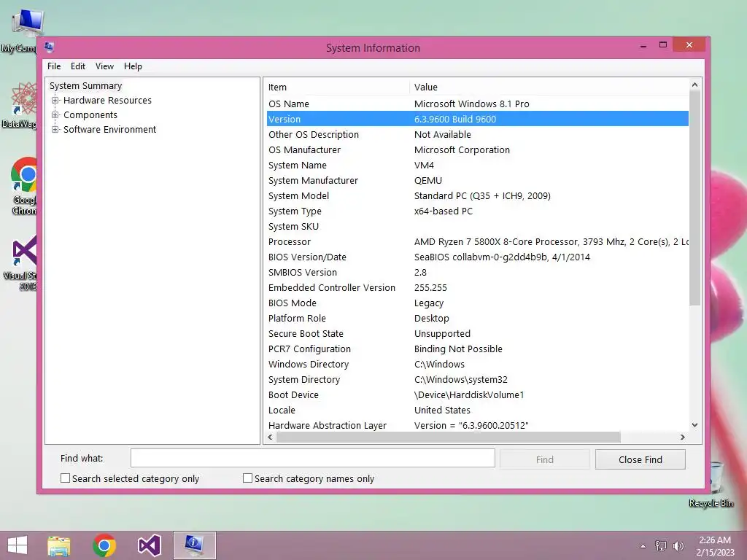
Task: Click the Value column header
Action: (x=549, y=87)
